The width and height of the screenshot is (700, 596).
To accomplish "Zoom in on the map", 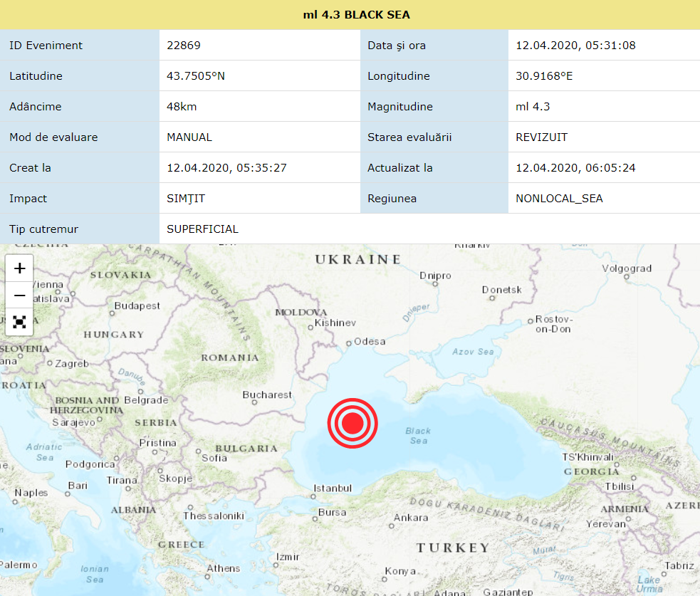I will coord(20,268).
